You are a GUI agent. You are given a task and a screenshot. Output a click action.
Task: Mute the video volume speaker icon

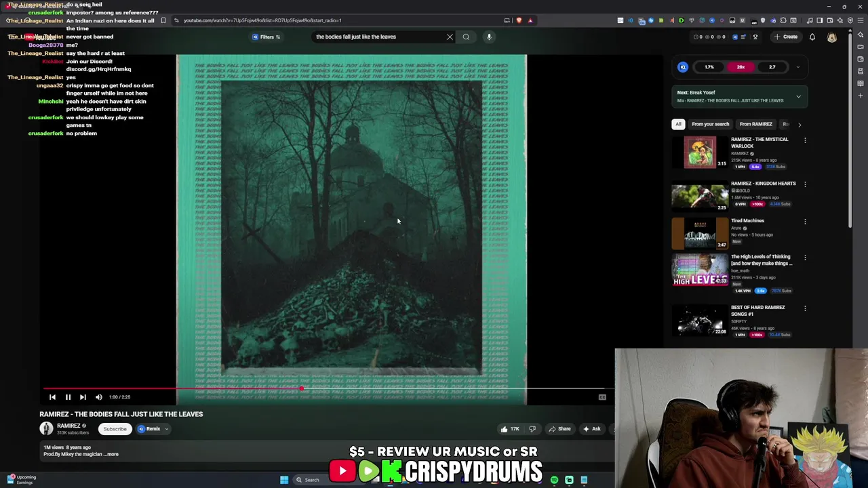pos(99,397)
